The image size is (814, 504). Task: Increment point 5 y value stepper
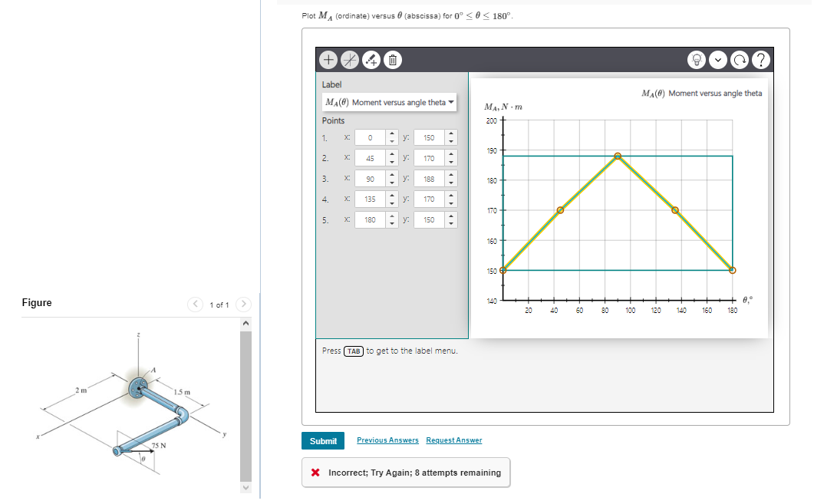pos(451,216)
